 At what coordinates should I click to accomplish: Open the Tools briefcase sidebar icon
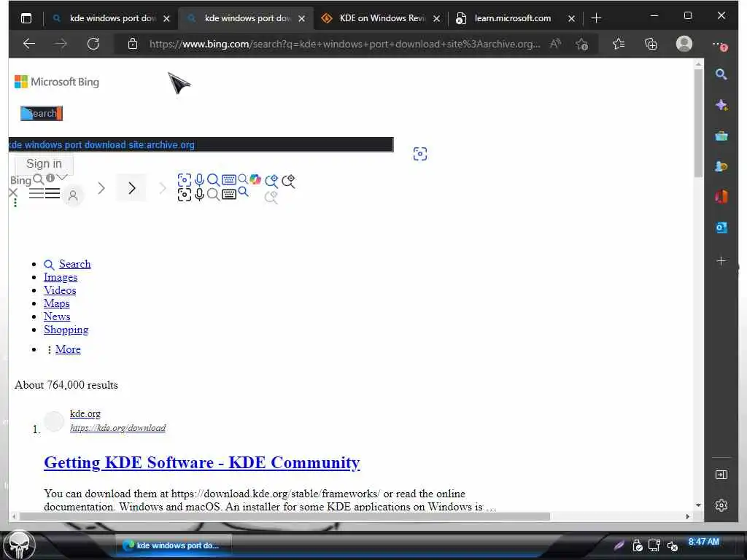[721, 136]
